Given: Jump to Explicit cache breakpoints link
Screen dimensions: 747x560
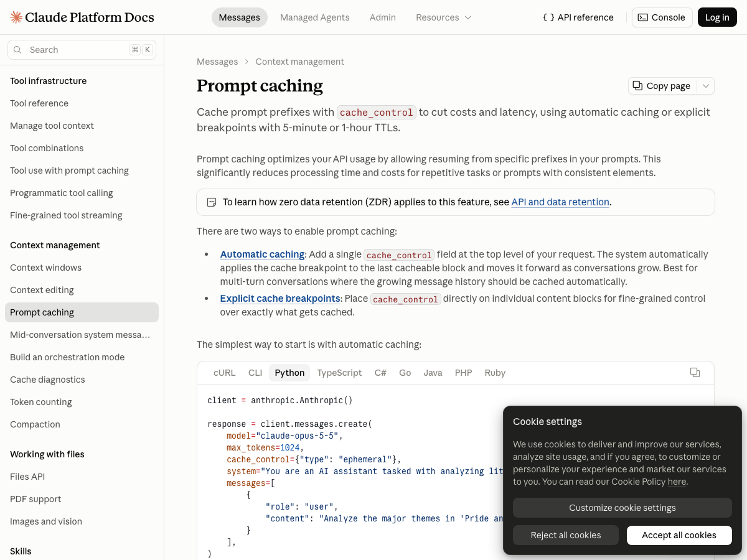Looking at the screenshot, I should 280,299.
